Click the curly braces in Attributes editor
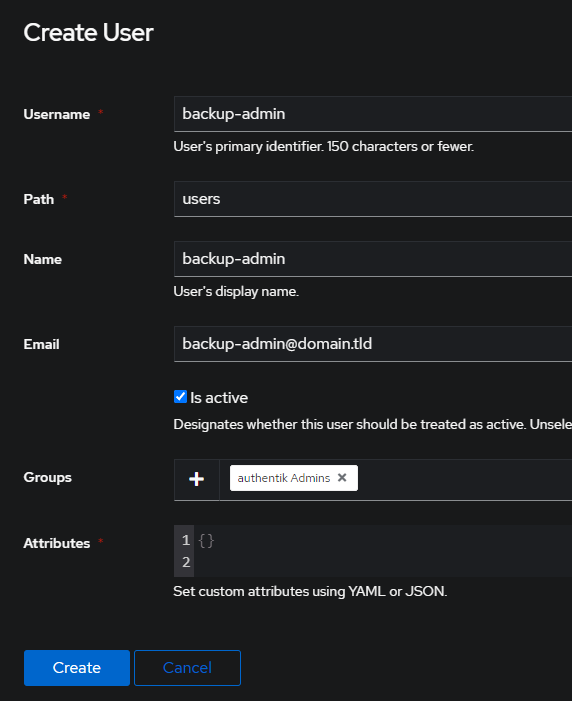 coord(206,541)
